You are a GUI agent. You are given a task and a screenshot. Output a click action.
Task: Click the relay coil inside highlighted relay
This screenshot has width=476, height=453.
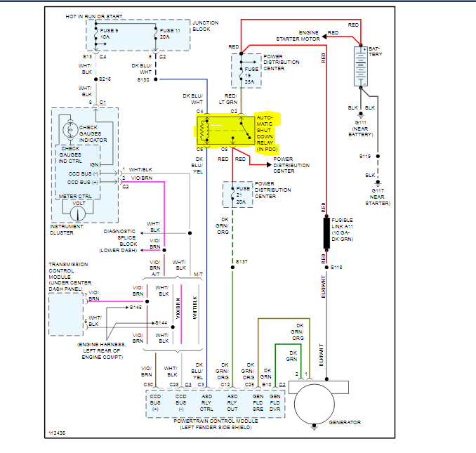coord(204,131)
